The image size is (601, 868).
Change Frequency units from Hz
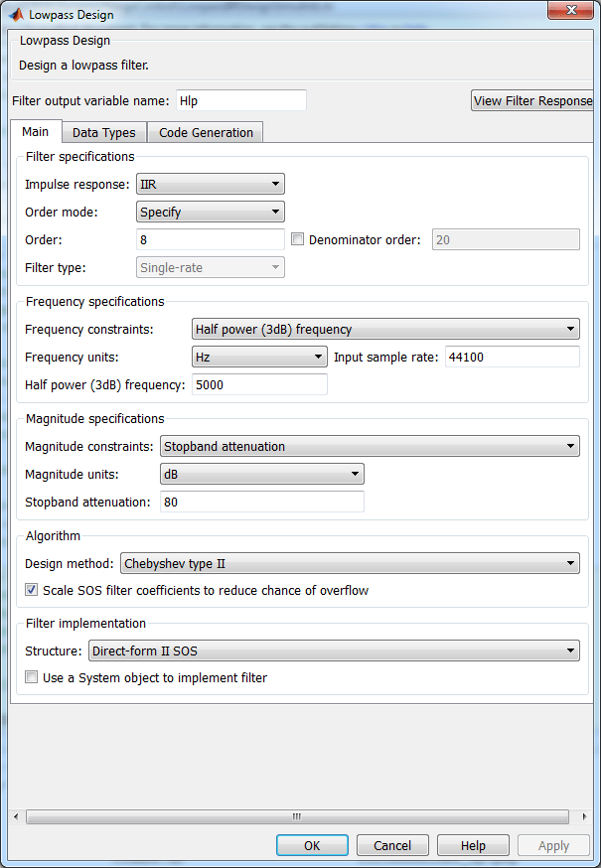tap(259, 357)
